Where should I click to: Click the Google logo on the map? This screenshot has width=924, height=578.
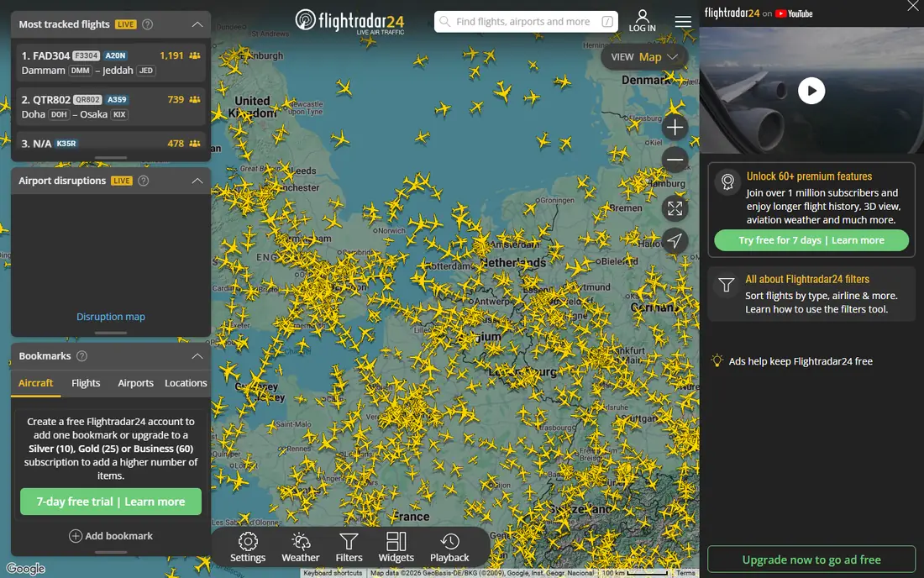point(26,569)
